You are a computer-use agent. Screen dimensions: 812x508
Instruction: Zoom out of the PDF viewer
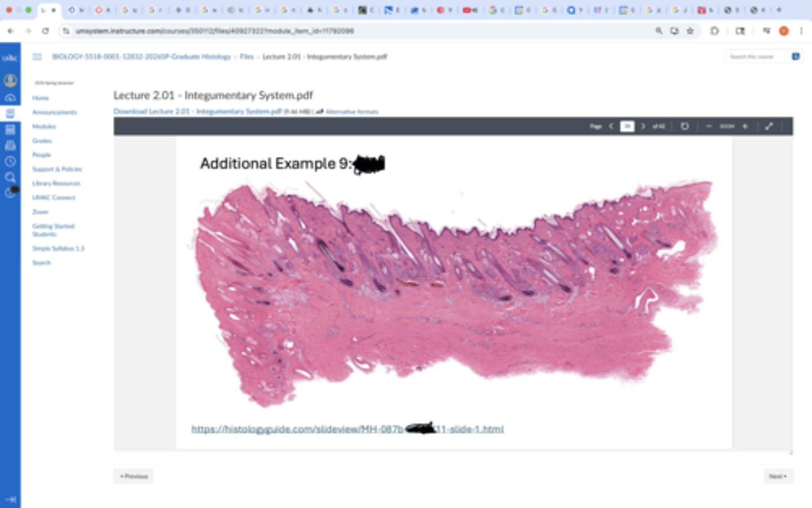tap(709, 126)
